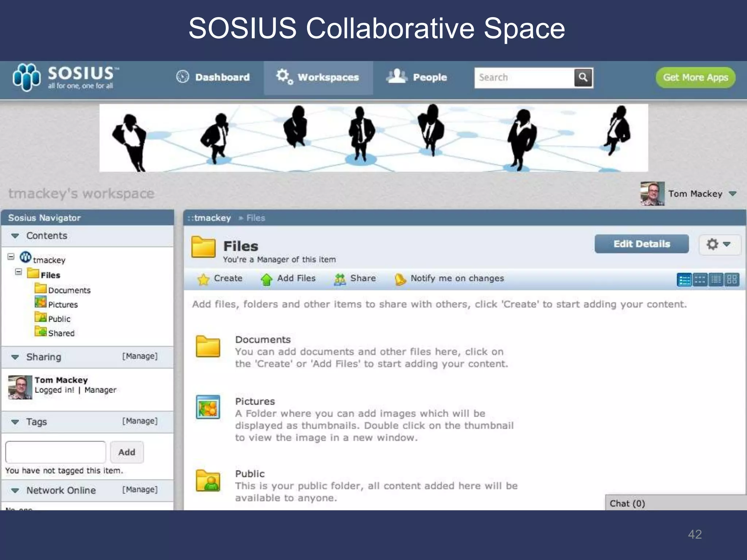Screen dimensions: 747x560
Task: Switch to small icons view
Action: (700, 280)
